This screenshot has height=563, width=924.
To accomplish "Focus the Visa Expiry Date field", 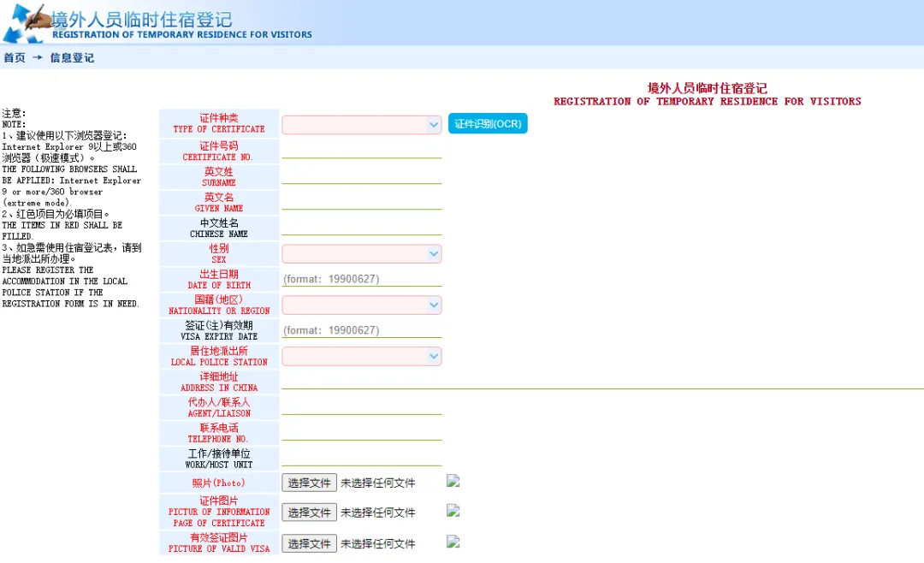I will point(362,330).
